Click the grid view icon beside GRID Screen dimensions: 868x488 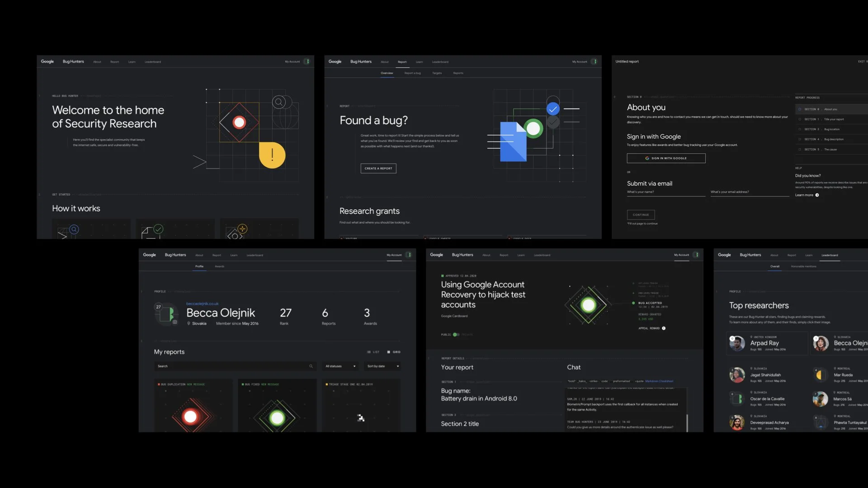point(389,352)
